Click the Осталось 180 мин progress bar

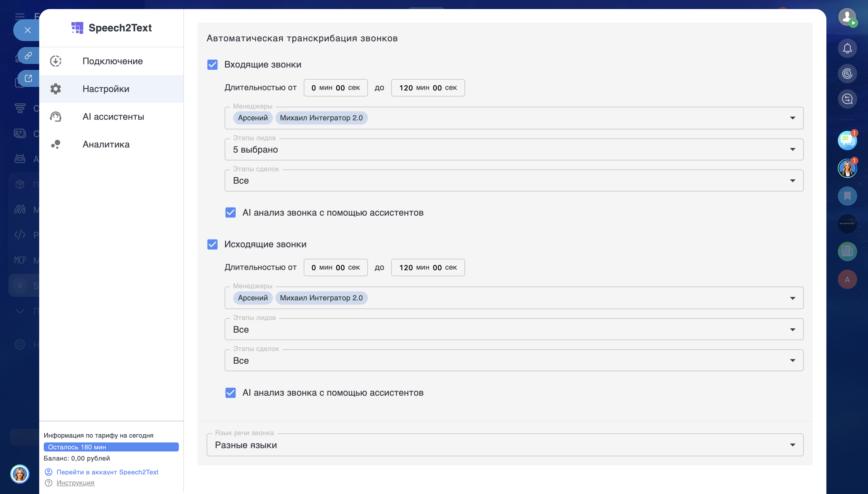coord(111,447)
